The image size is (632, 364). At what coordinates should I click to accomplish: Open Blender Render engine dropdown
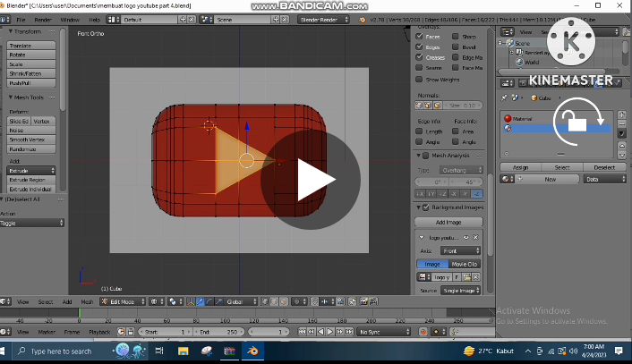[324, 20]
